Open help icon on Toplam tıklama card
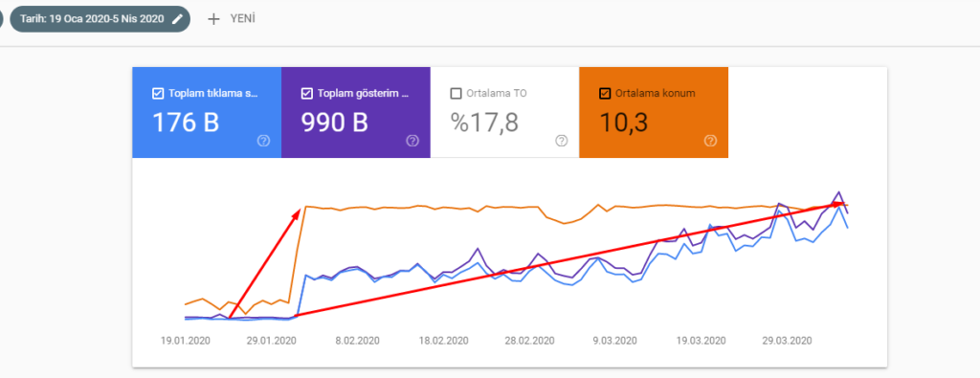 pos(263,142)
